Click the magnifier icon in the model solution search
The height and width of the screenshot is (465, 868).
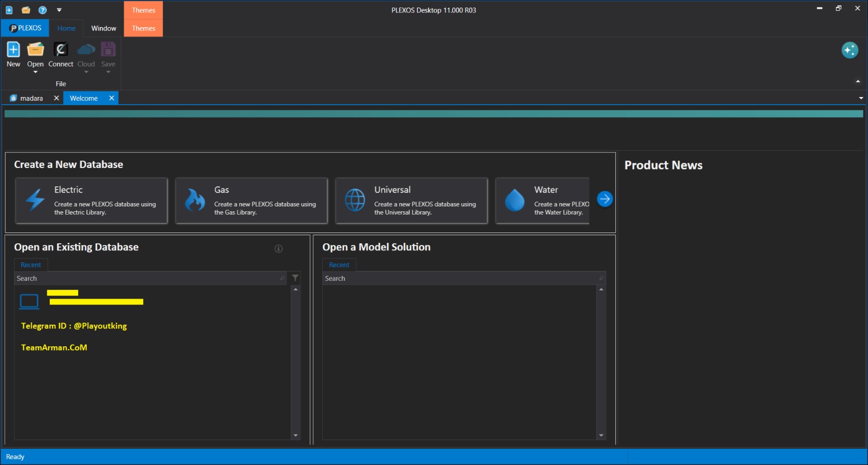[x=601, y=279]
